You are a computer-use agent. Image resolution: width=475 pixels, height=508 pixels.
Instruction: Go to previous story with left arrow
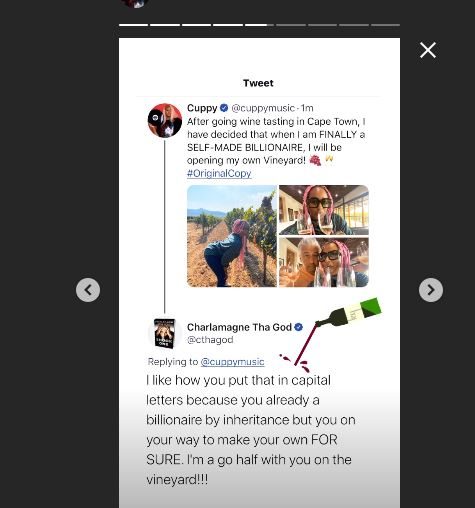point(88,290)
